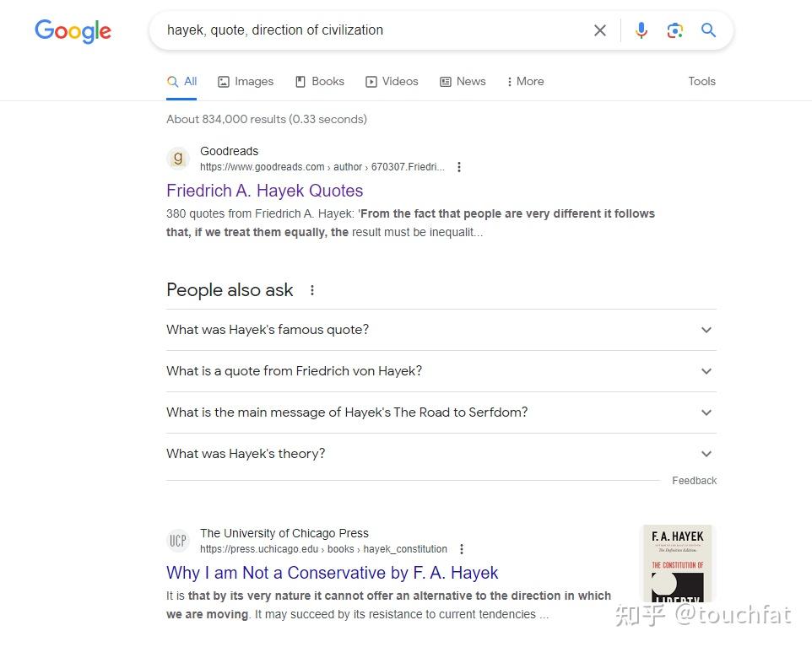The height and width of the screenshot is (647, 812).
Task: Click into the search query input field
Action: click(x=371, y=30)
